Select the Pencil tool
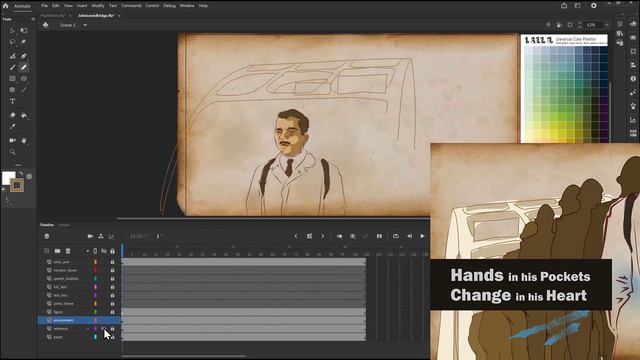 point(24,67)
